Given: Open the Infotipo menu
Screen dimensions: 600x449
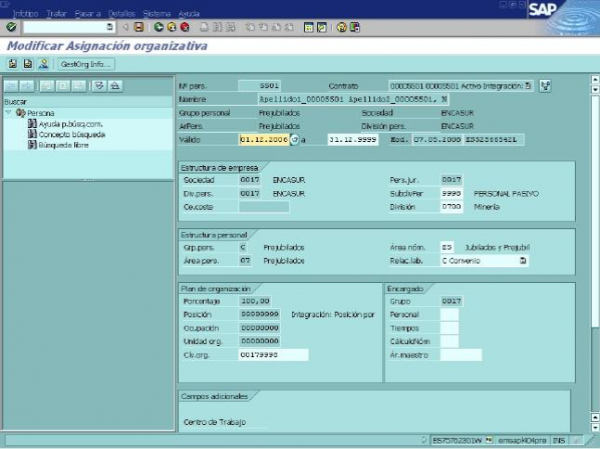Looking at the screenshot, I should pyautogui.click(x=25, y=13).
